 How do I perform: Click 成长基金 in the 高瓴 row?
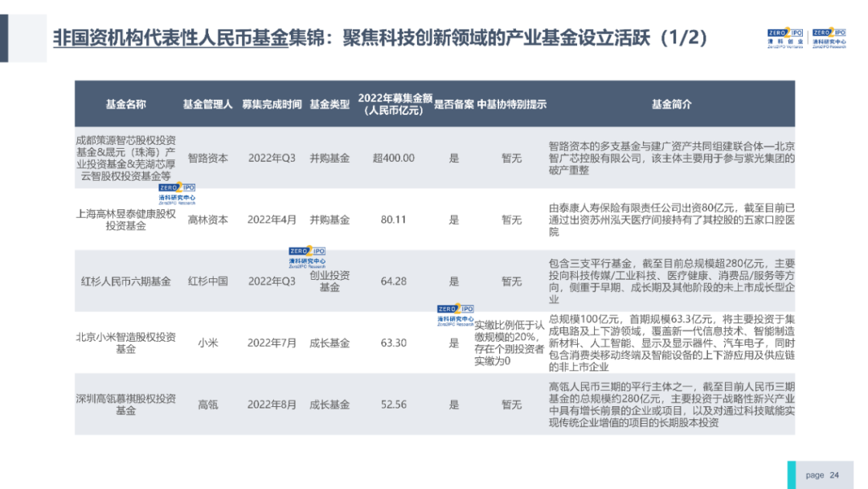(330, 405)
